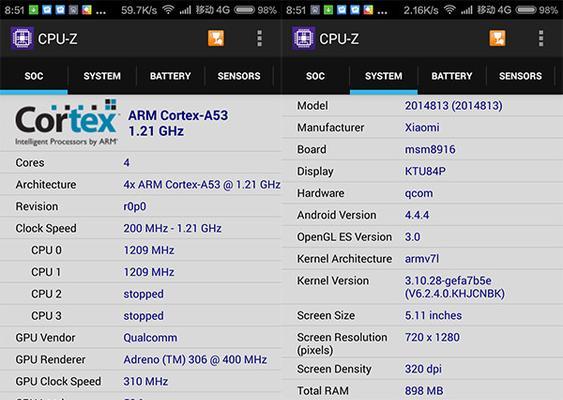Select the Screen Resolution 720 x 1280 row

coord(422,343)
